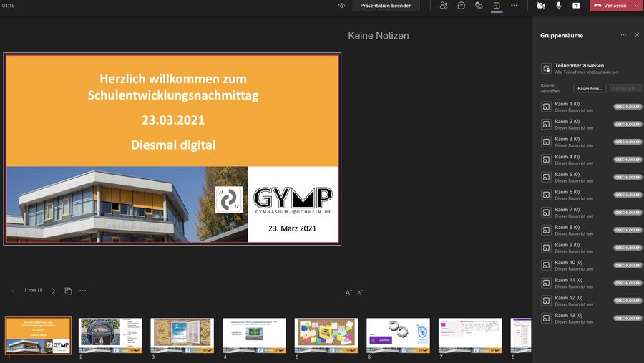This screenshot has height=363, width=644.
Task: Open the reactions icon in toolbar
Action: pos(479,6)
